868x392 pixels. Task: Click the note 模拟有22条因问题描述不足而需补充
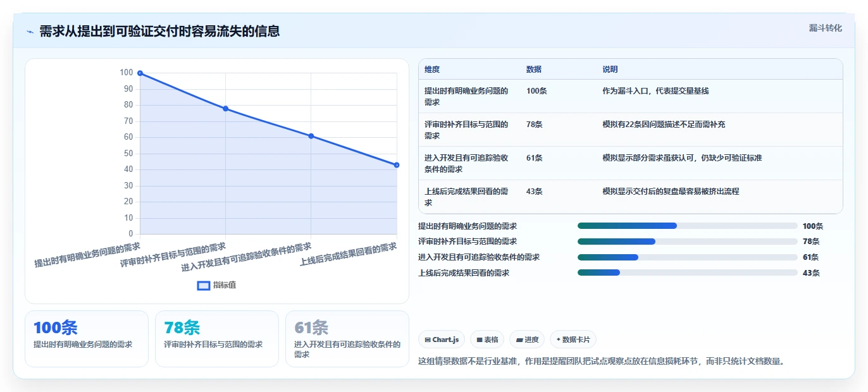pyautogui.click(x=664, y=125)
